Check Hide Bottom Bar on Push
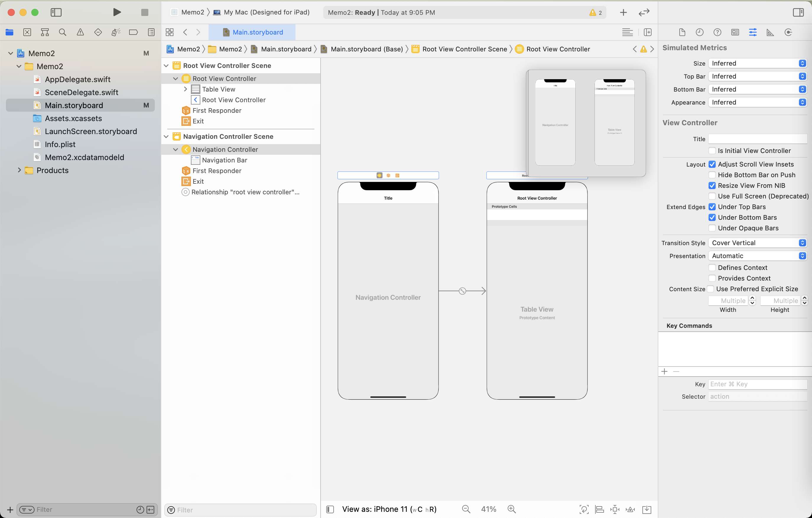 [712, 175]
